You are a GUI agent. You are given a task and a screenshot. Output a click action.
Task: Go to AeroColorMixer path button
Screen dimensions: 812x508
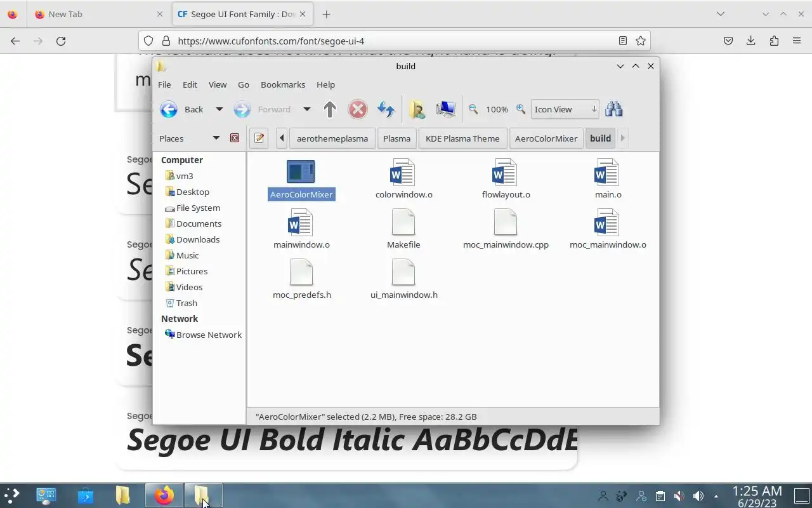(x=546, y=138)
